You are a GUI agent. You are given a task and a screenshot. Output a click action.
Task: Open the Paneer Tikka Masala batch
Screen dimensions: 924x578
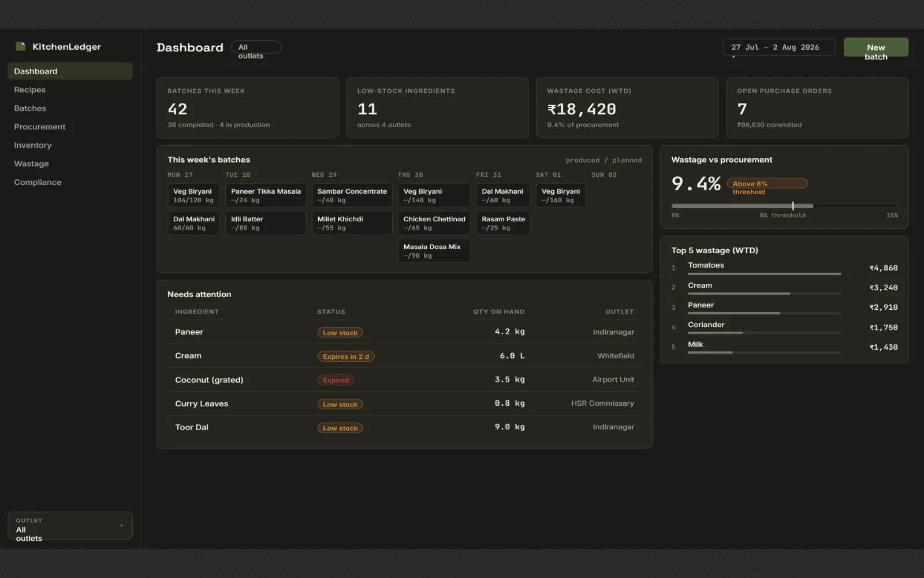coord(266,195)
